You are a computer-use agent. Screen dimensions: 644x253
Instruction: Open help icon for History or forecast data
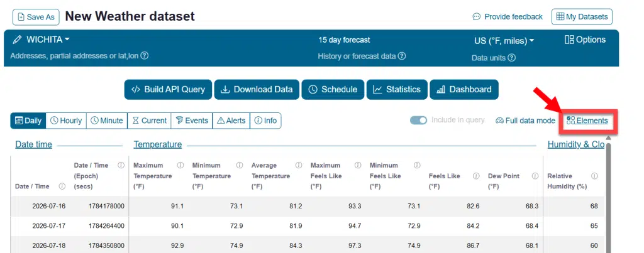pyautogui.click(x=402, y=56)
